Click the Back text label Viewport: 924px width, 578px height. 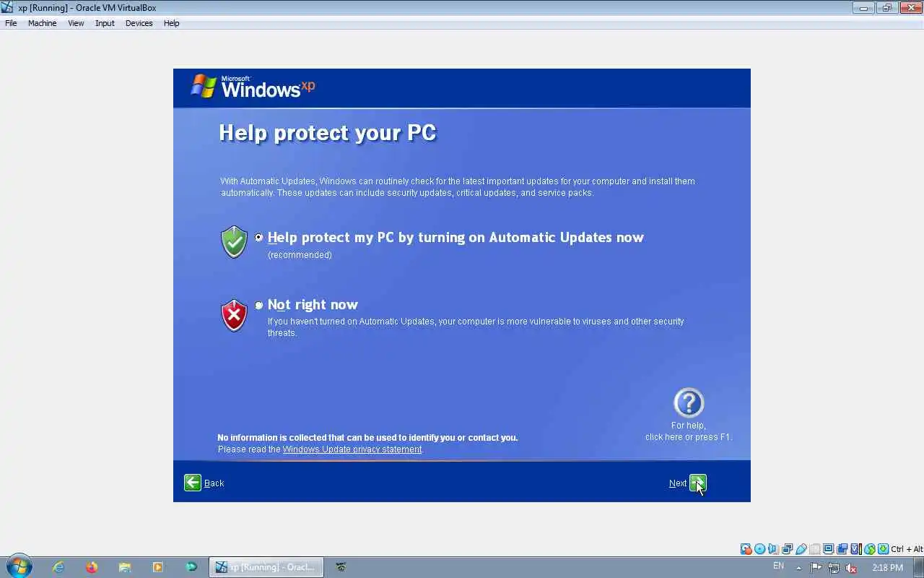(214, 483)
